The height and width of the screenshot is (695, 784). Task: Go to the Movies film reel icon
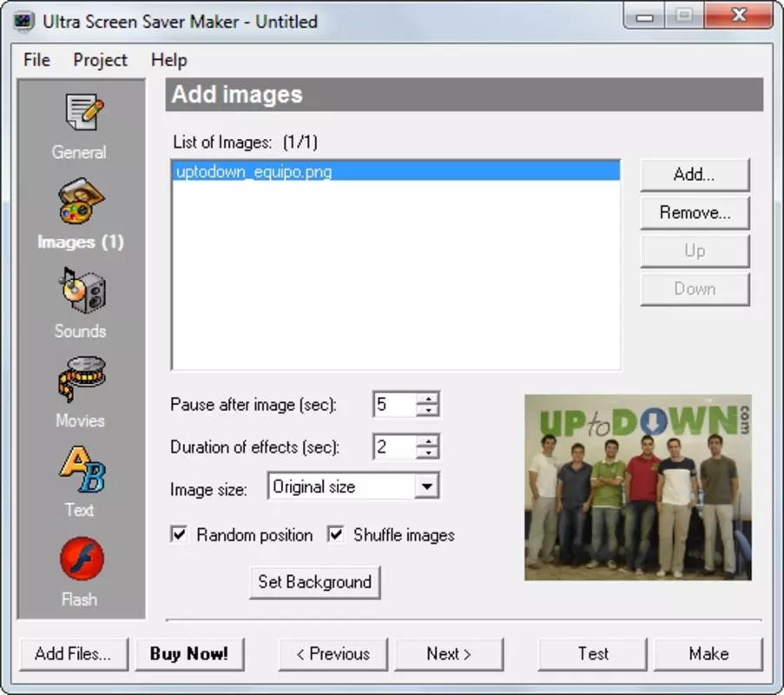82,380
